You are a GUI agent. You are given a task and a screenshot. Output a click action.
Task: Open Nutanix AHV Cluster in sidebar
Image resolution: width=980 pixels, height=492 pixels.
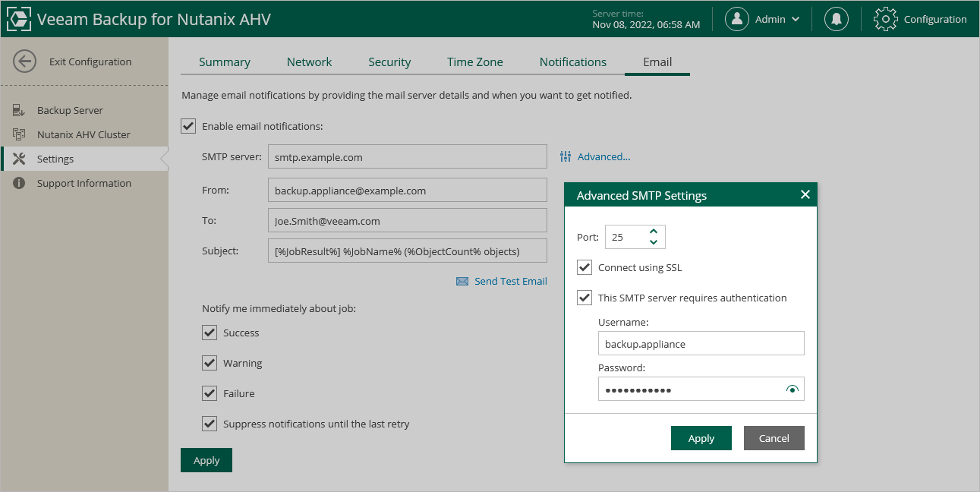84,134
